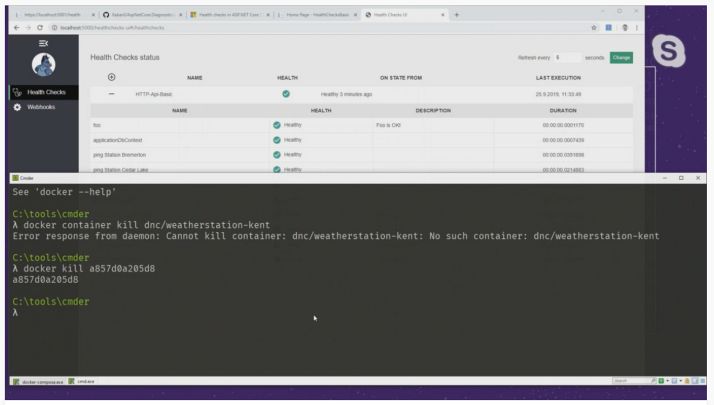The height and width of the screenshot is (405, 714).
Task: Click the localhost address bar
Action: [319, 28]
